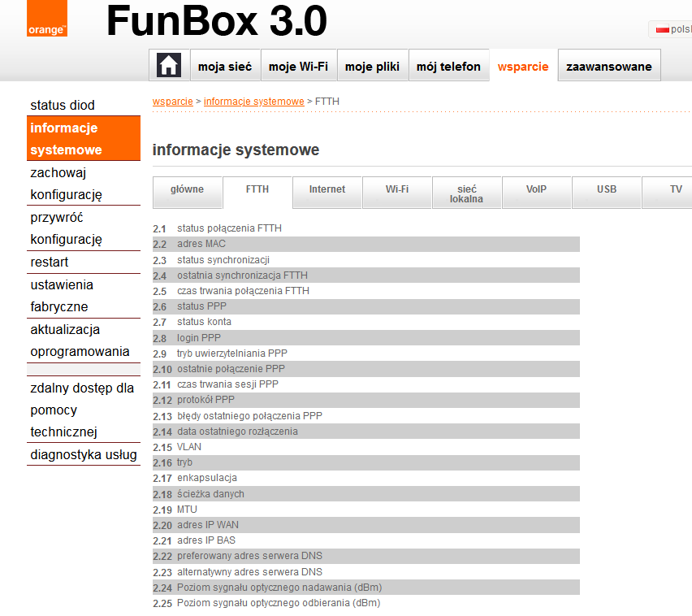Select the Wi-Fi information tab
Image resolution: width=692 pixels, height=616 pixels.
tap(397, 189)
